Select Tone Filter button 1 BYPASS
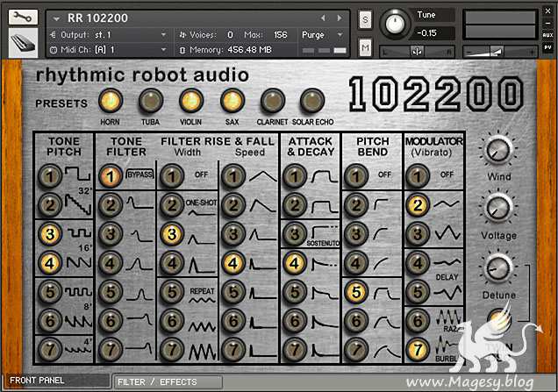The image size is (558, 392). [111, 176]
